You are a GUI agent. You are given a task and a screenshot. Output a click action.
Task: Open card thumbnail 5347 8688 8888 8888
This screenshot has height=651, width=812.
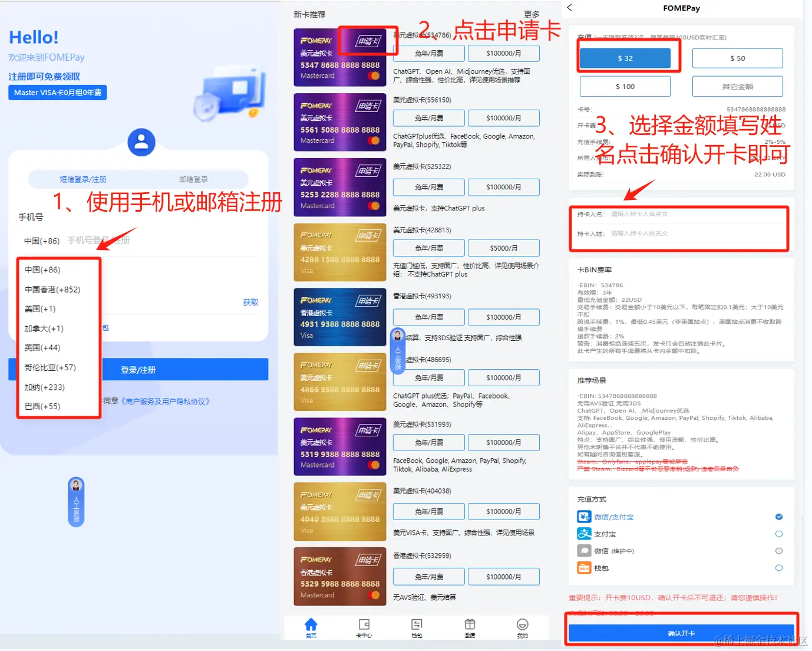click(x=340, y=57)
